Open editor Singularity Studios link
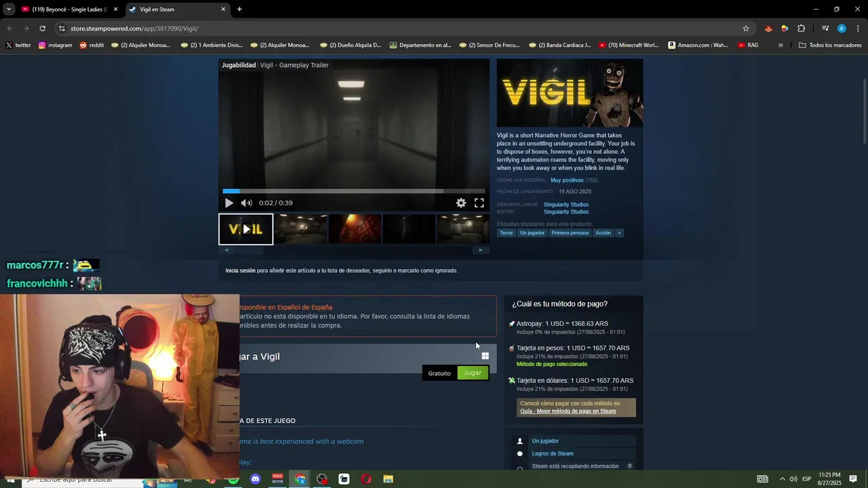The width and height of the screenshot is (868, 488). point(566,212)
